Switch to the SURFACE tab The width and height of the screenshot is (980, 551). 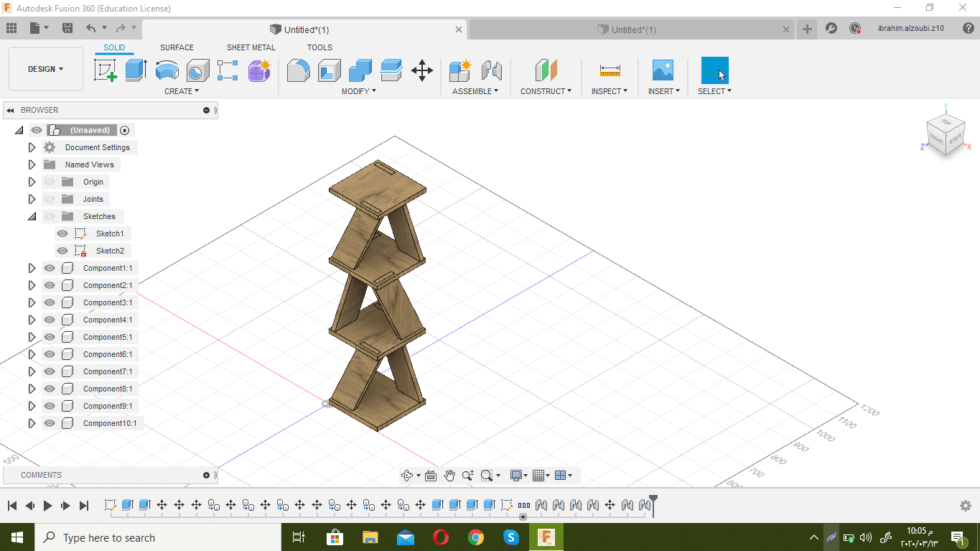click(177, 47)
